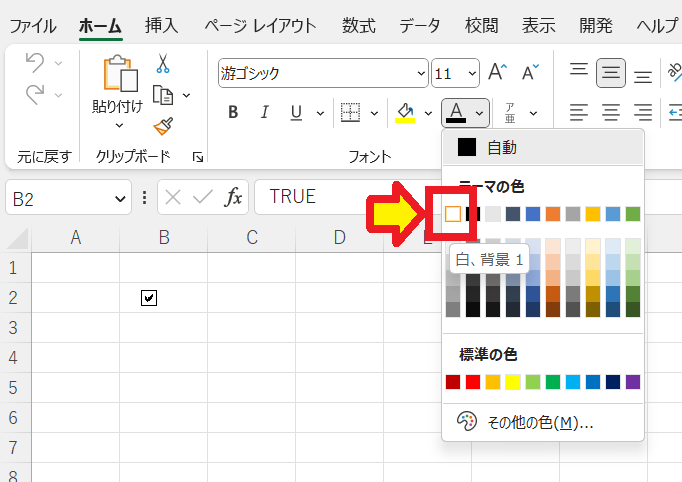Viewport: 682px width, 482px height.
Task: Click the fill color paint bucket
Action: tap(405, 111)
